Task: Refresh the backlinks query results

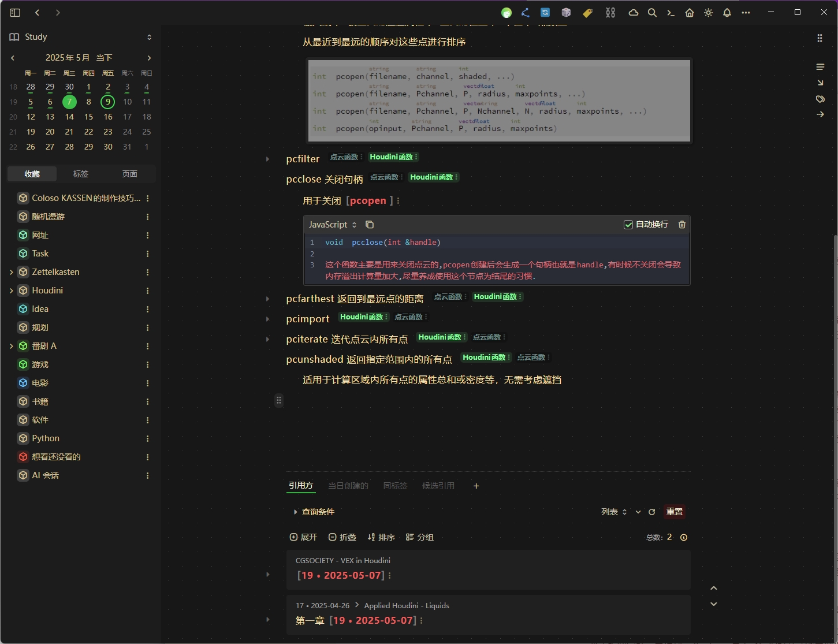Action: tap(652, 512)
